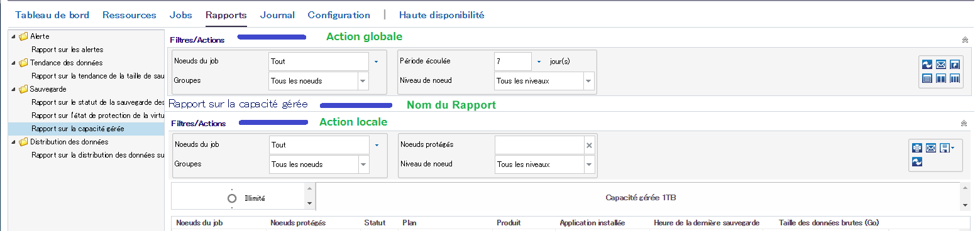Sort by the Noeuds protégés column header
Image resolution: width=980 pixels, height=231 pixels.
tap(298, 223)
